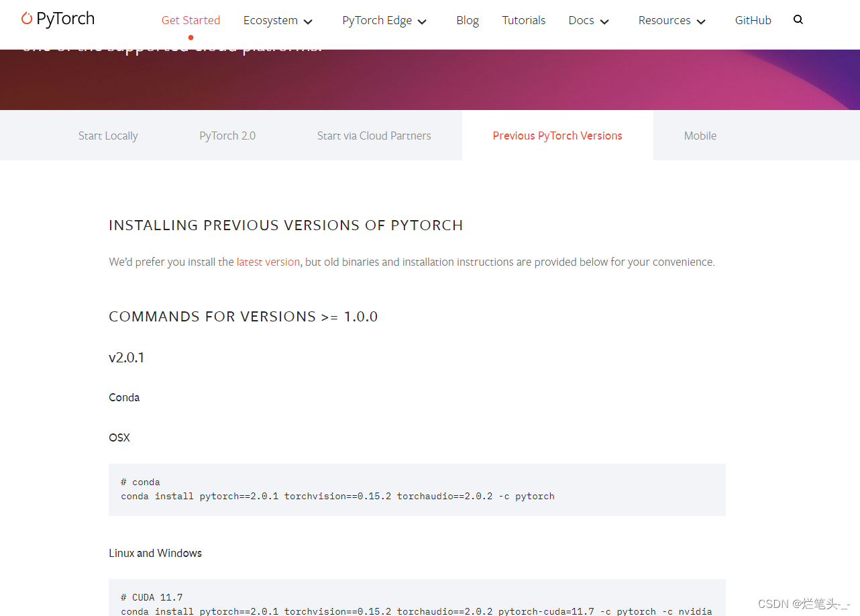860x616 pixels.
Task: Click the Linux and Windows subheading
Action: click(x=156, y=553)
